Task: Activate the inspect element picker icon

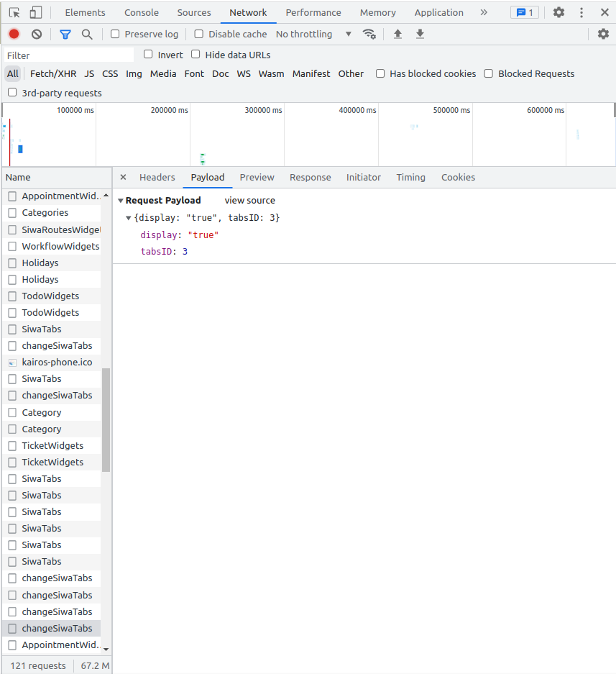Action: click(x=14, y=12)
